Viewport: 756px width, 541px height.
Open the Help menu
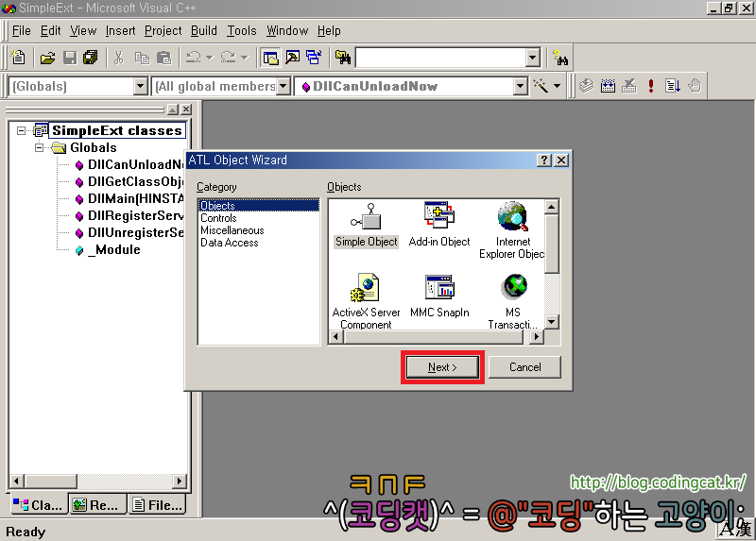pyautogui.click(x=329, y=31)
